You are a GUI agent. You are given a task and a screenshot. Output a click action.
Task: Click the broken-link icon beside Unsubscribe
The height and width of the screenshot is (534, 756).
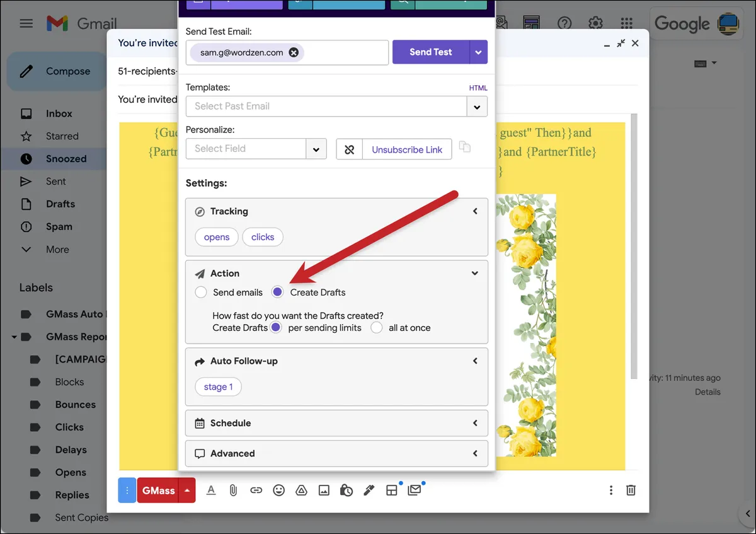point(350,149)
